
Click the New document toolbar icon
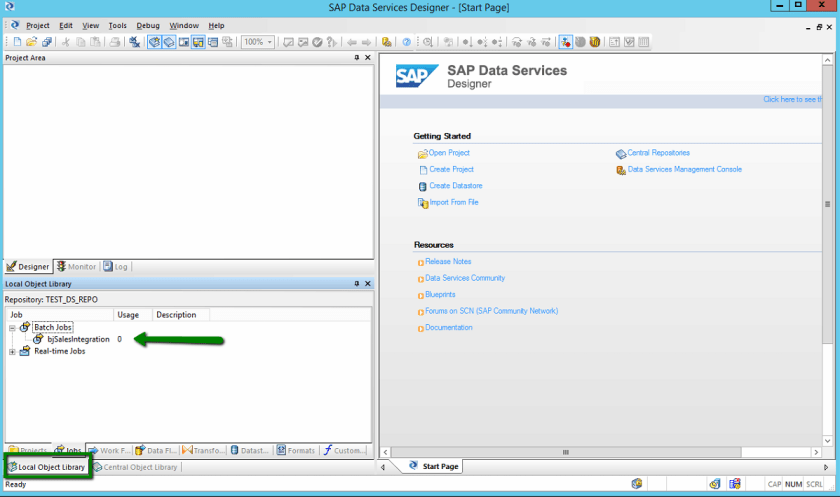pos(18,42)
